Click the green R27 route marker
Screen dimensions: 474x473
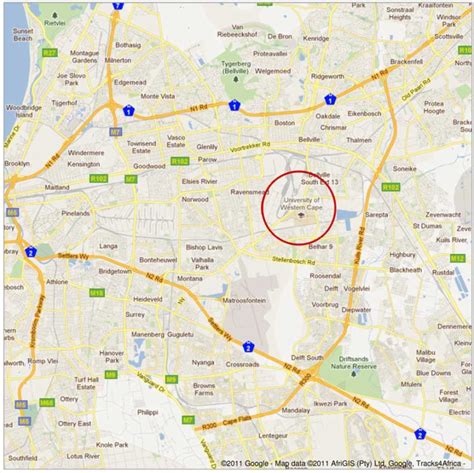click(50, 52)
